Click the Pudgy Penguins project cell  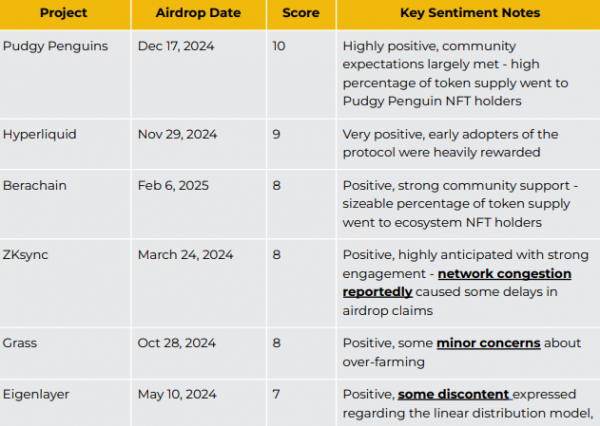(x=65, y=74)
